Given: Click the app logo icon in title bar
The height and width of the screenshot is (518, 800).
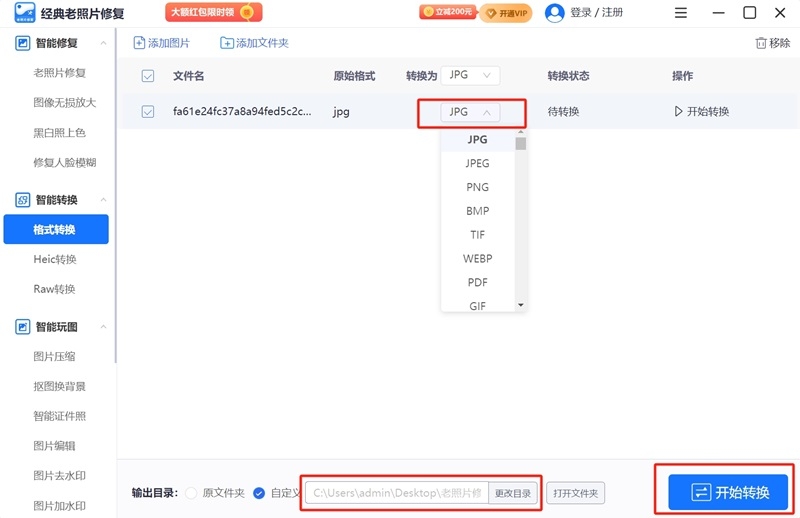Looking at the screenshot, I should pyautogui.click(x=24, y=12).
